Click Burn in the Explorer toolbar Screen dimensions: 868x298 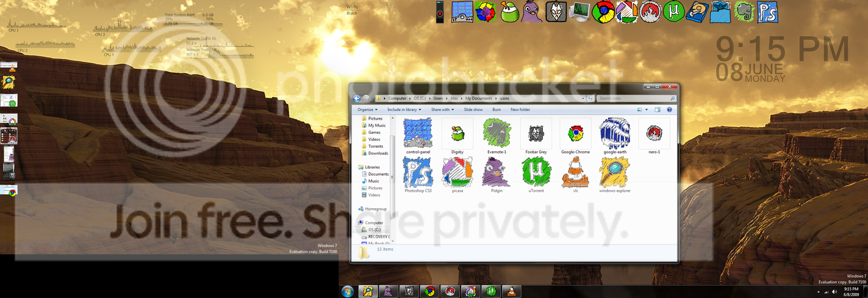coord(497,109)
